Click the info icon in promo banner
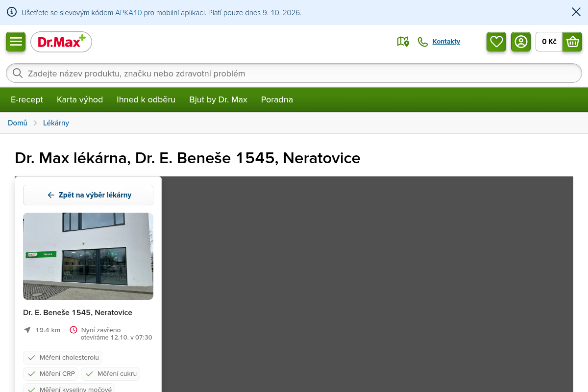 coord(12,12)
